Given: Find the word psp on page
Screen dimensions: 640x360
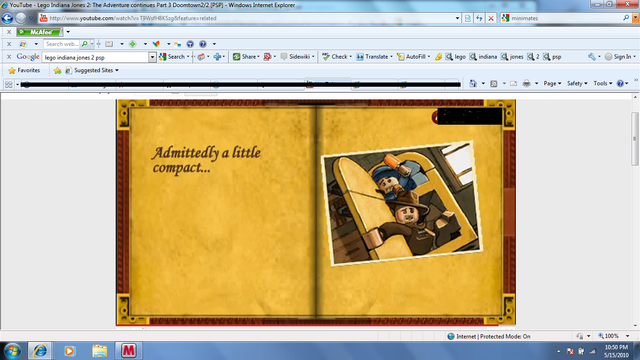Looking at the screenshot, I should tap(552, 57).
